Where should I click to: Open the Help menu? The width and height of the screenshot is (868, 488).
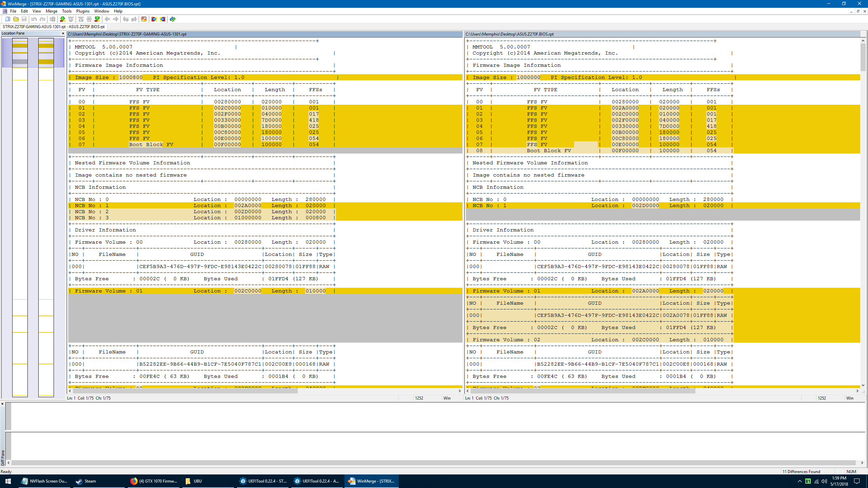[x=118, y=11]
